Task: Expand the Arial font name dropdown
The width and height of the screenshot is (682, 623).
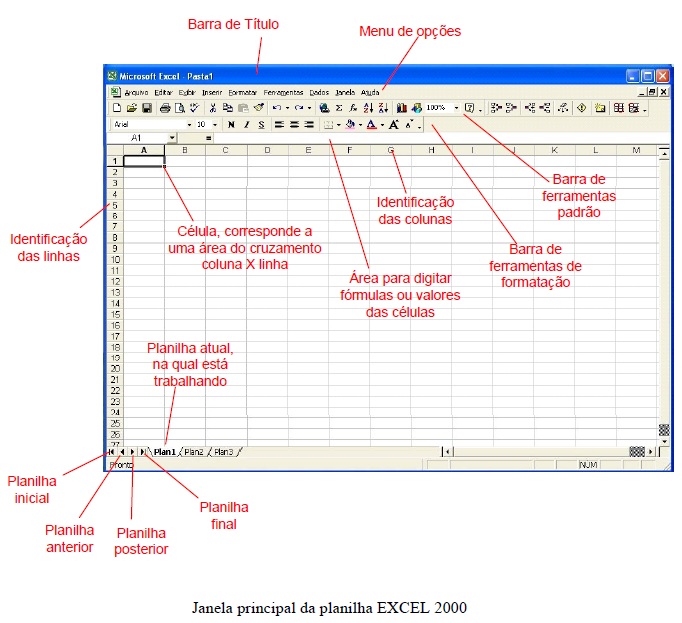Action: (190, 125)
